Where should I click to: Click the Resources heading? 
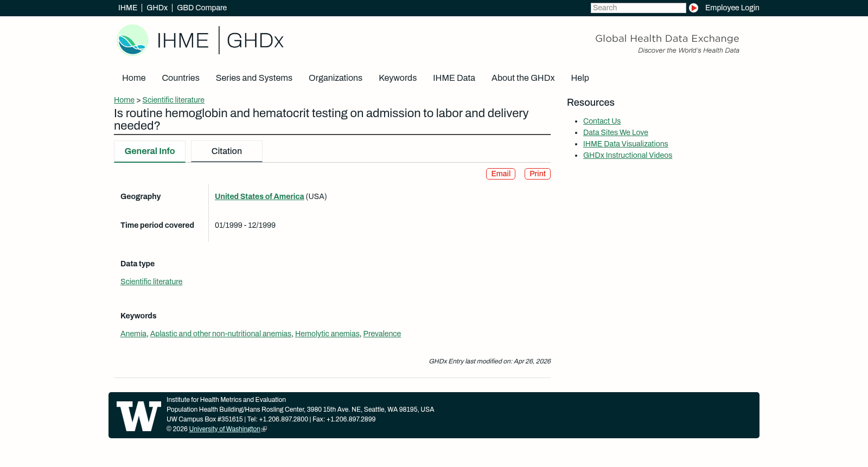591,103
